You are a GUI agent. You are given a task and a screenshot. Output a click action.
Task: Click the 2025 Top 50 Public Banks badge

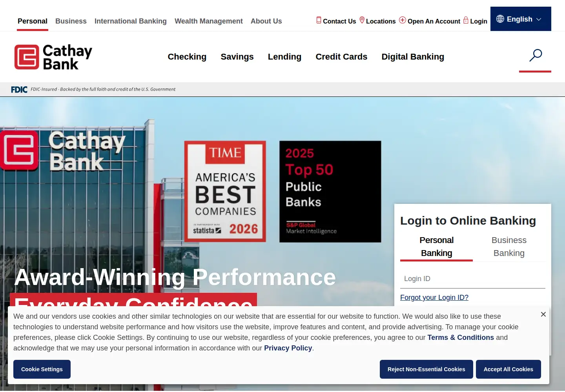pyautogui.click(x=330, y=191)
